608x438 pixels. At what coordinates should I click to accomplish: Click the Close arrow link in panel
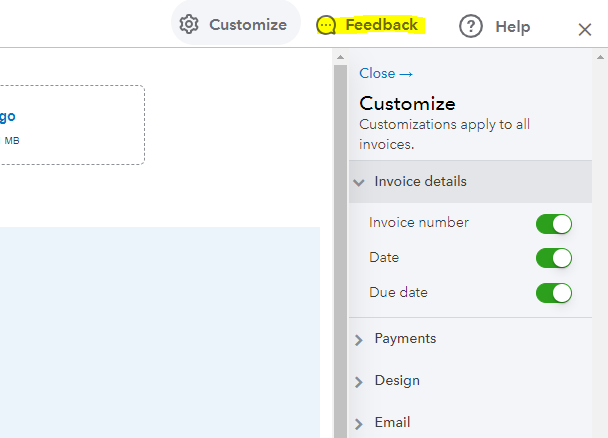(386, 73)
